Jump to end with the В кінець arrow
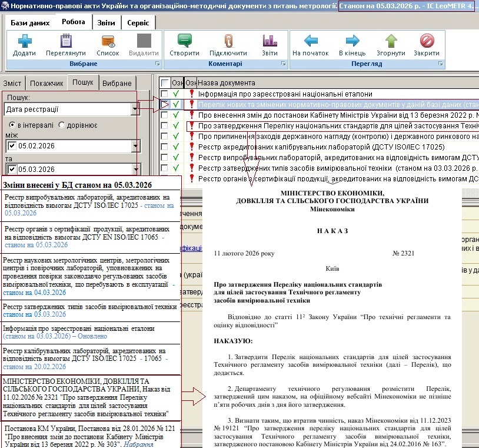 click(352, 42)
